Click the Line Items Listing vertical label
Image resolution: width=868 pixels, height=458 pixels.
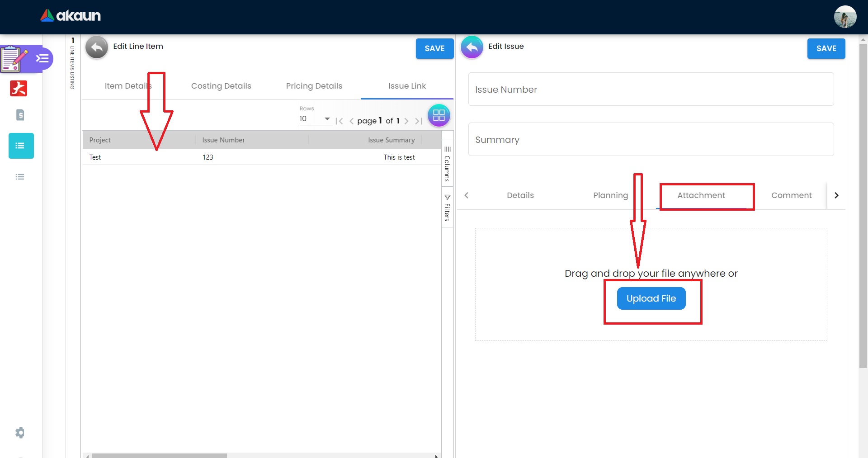(x=72, y=67)
